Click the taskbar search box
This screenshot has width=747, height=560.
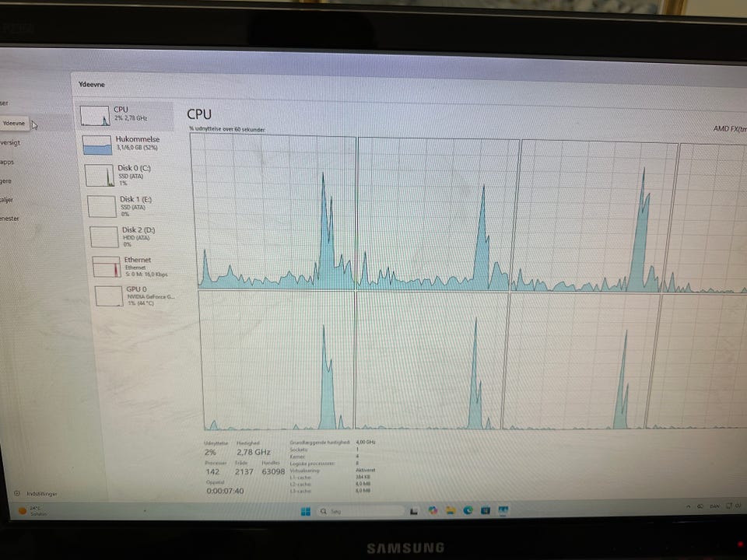(x=359, y=511)
